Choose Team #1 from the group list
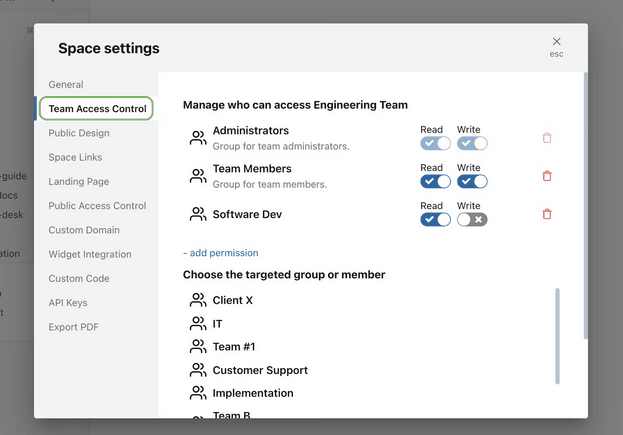 tap(234, 347)
